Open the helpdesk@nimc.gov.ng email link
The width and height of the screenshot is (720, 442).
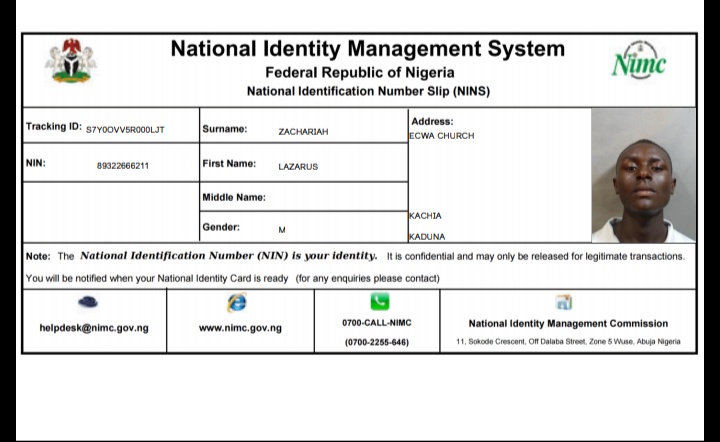tap(94, 327)
